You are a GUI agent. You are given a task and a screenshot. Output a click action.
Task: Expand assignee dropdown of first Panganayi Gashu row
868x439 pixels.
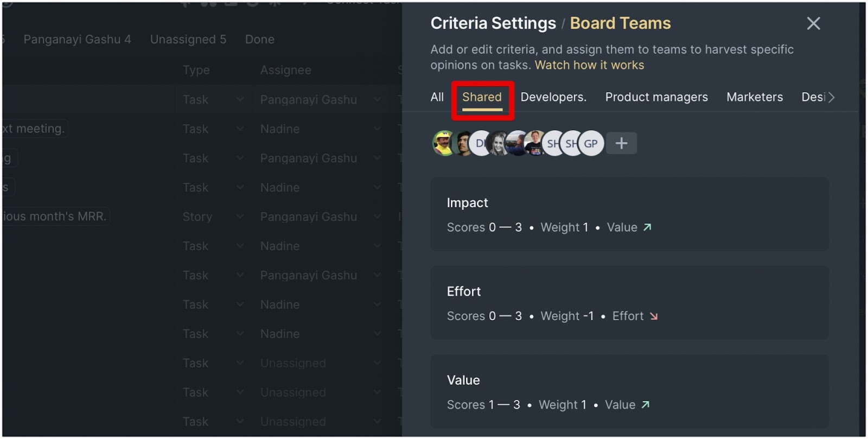point(378,100)
